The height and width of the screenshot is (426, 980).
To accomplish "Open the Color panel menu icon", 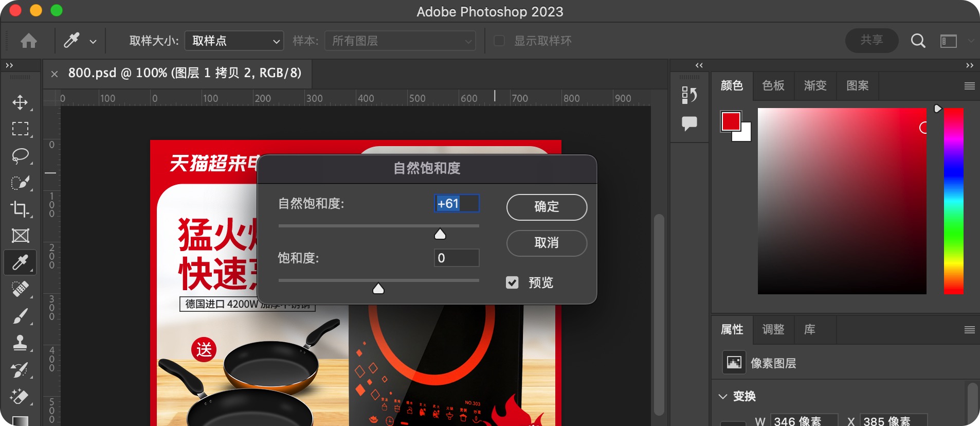I will 969,86.
